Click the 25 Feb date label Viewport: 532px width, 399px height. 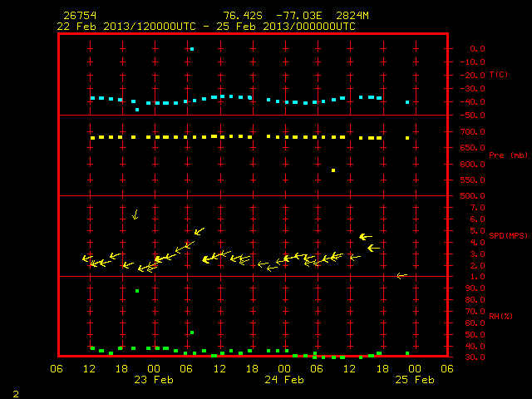click(415, 379)
